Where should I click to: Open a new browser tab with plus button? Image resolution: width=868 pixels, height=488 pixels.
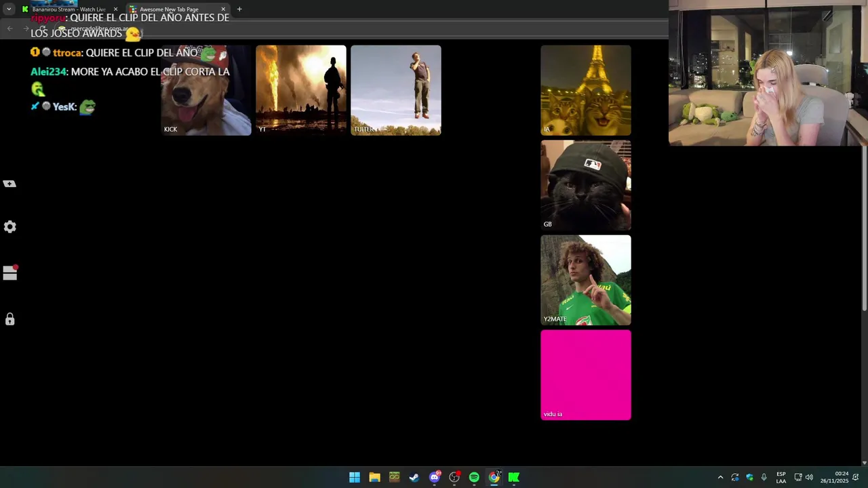point(239,9)
